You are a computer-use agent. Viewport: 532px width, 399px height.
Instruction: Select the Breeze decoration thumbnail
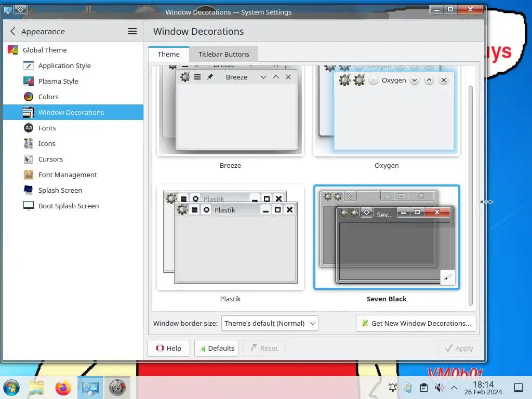pos(230,110)
